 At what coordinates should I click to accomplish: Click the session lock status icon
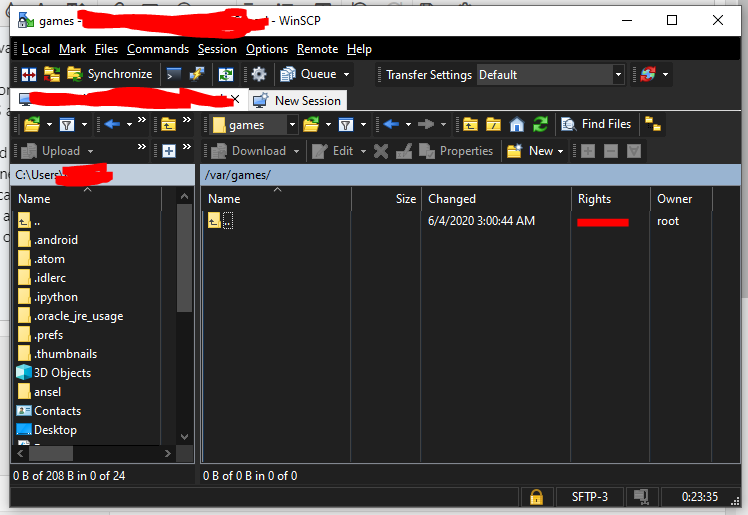pos(536,497)
